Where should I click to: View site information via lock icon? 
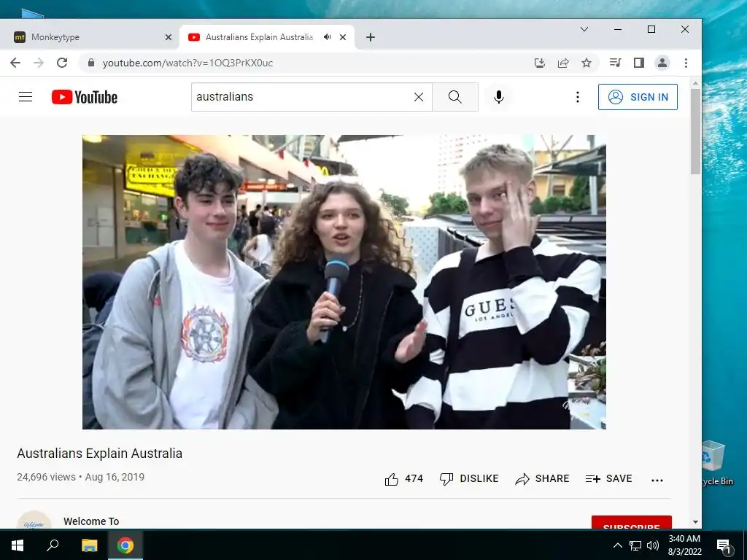[x=91, y=63]
